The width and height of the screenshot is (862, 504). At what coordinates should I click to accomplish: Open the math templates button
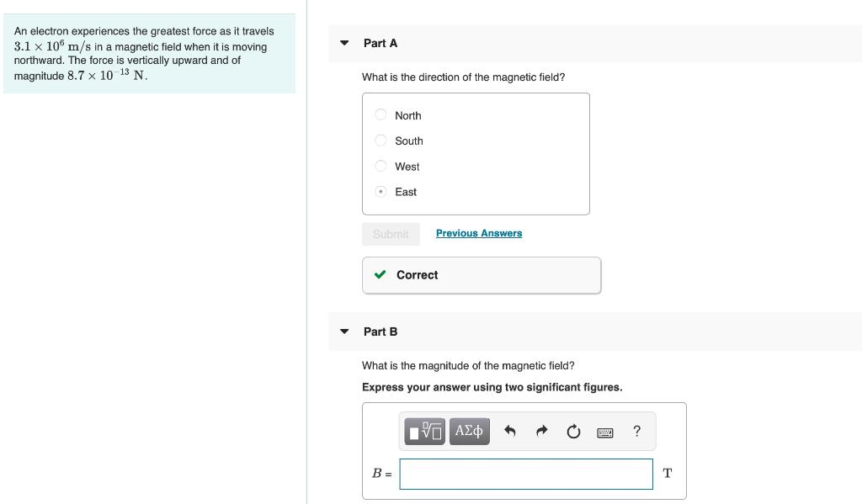425,432
